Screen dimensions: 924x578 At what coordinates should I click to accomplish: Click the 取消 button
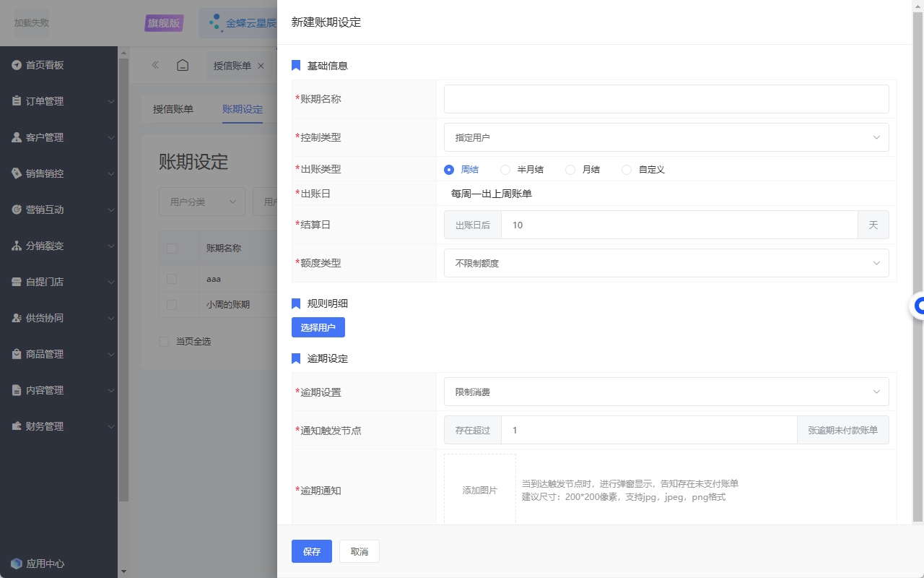click(x=359, y=551)
